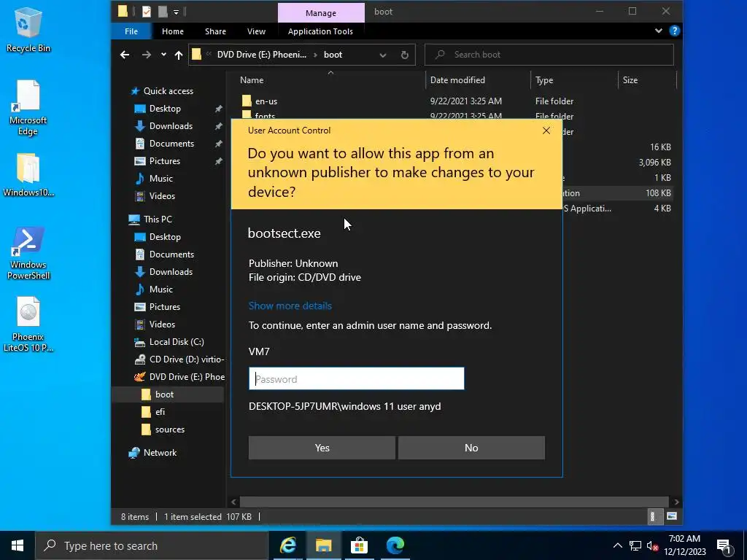Open the Explorer help question mark icon
747x560 pixels.
(674, 31)
